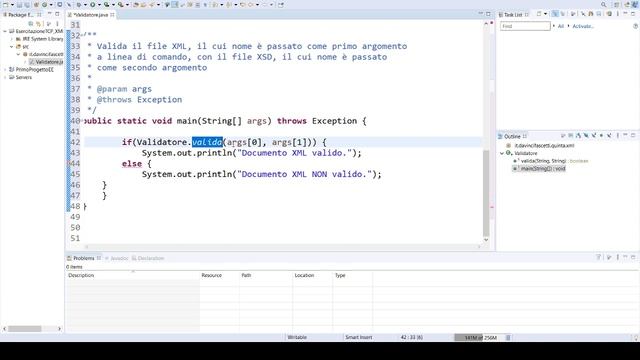Run the program with green Run icon
This screenshot has height=360, width=640.
tap(93, 4)
